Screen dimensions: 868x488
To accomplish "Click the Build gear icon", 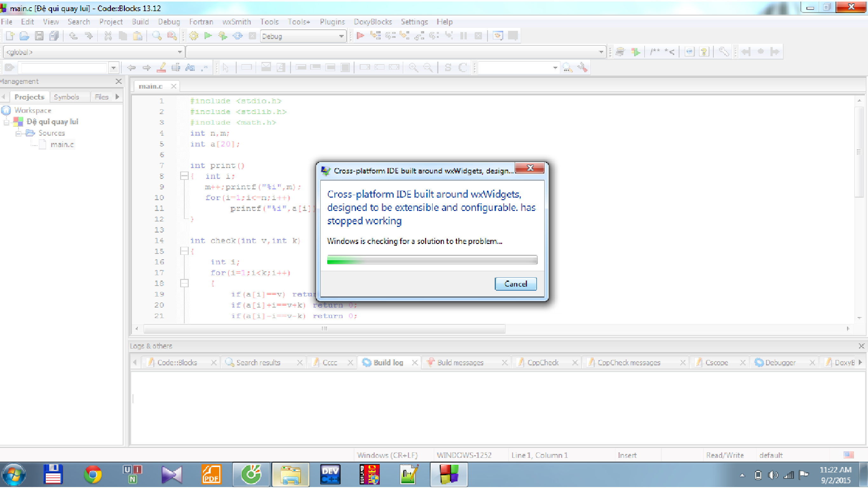I will pyautogui.click(x=194, y=36).
